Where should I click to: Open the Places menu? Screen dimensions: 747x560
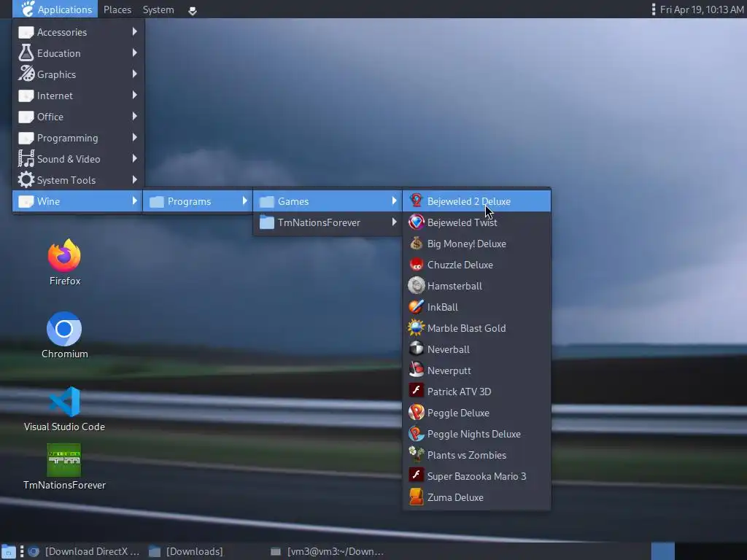[x=117, y=9]
